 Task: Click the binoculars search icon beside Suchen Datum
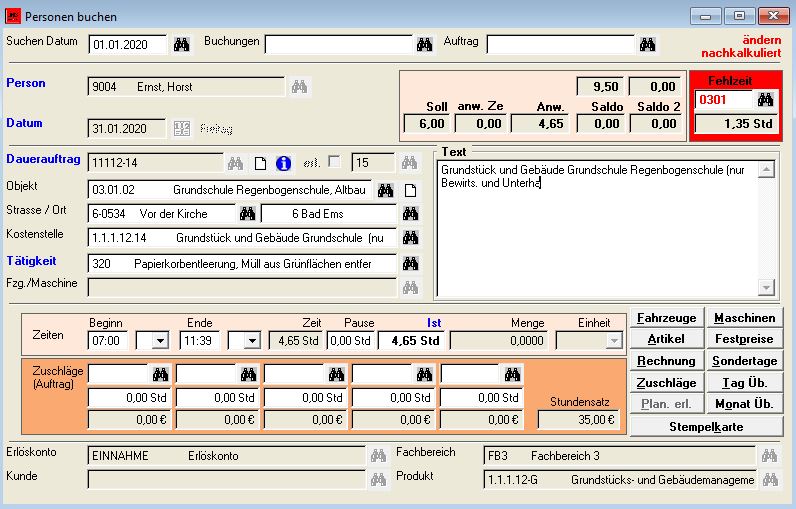[182, 44]
